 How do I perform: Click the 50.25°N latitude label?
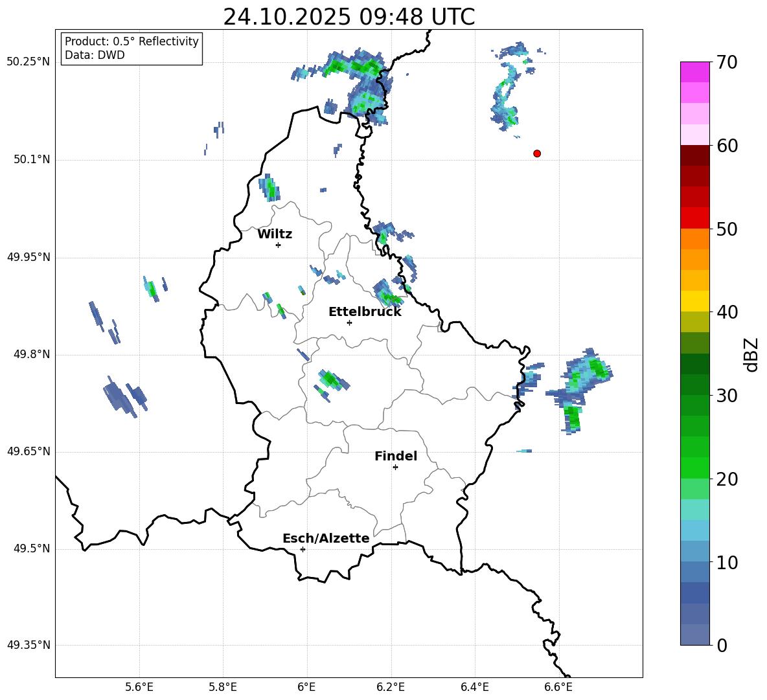coord(29,63)
